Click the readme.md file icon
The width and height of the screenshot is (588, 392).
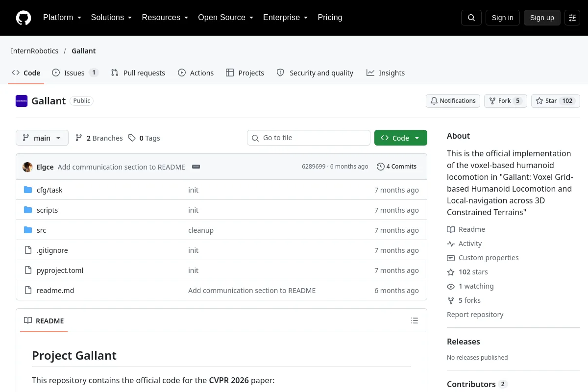(x=28, y=291)
